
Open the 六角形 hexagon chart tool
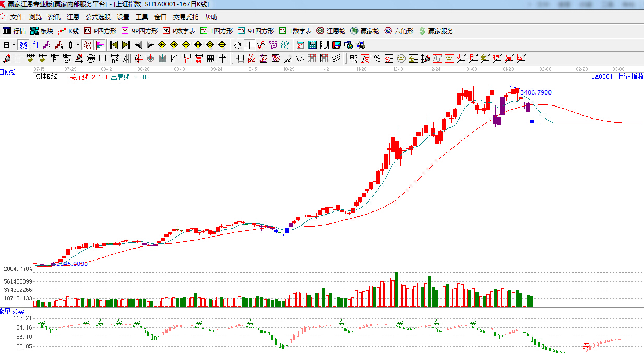[399, 31]
